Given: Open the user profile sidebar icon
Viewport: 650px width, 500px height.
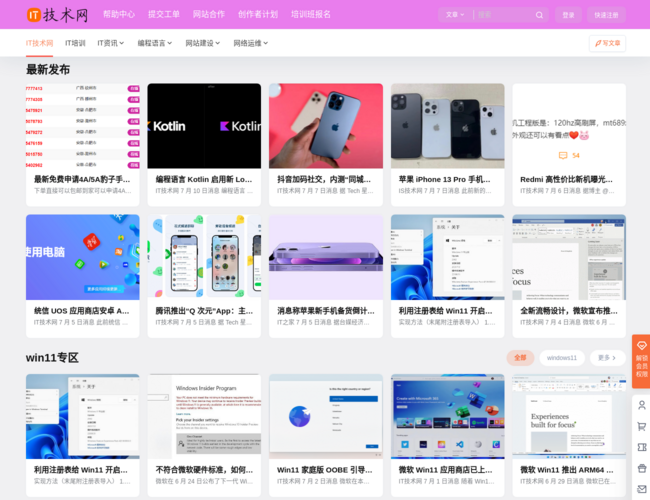Looking at the screenshot, I should tap(641, 405).
